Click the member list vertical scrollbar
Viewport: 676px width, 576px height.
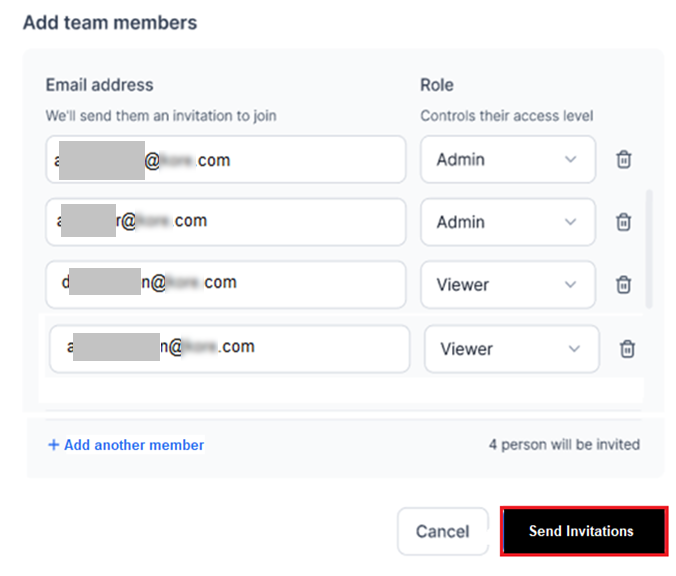pyautogui.click(x=652, y=250)
